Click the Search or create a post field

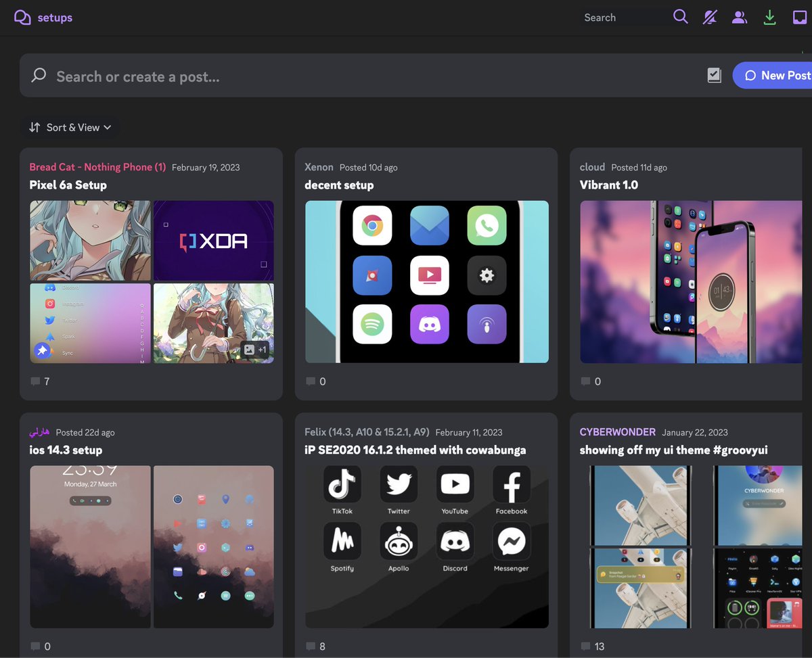[x=365, y=76]
